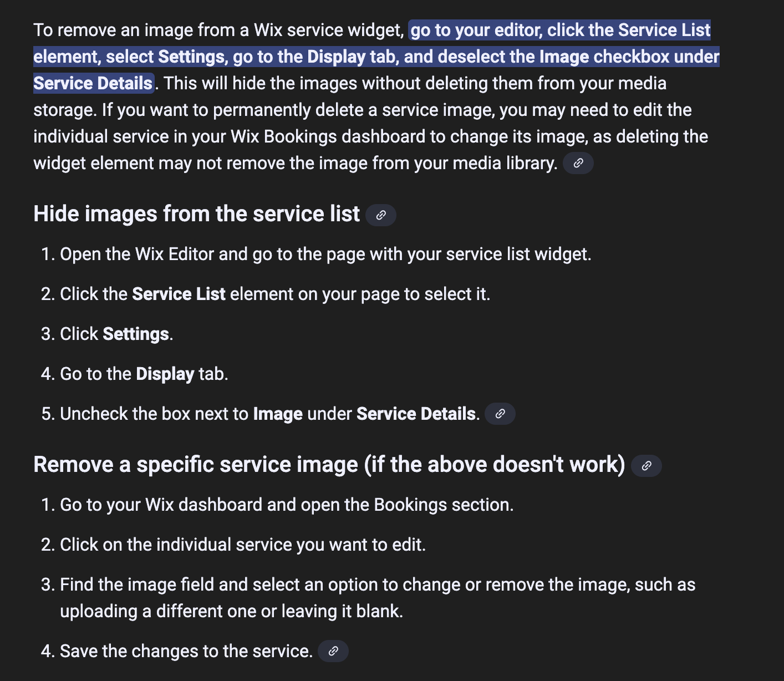Click highlighted "Service Details" text in first paragraph
Image resolution: width=784 pixels, height=681 pixels.
(93, 83)
